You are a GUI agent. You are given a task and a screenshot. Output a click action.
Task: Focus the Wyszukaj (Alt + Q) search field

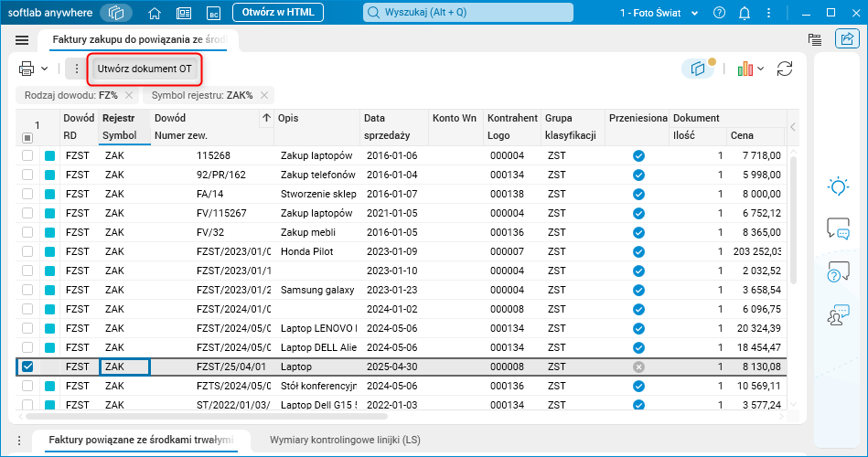click(467, 12)
